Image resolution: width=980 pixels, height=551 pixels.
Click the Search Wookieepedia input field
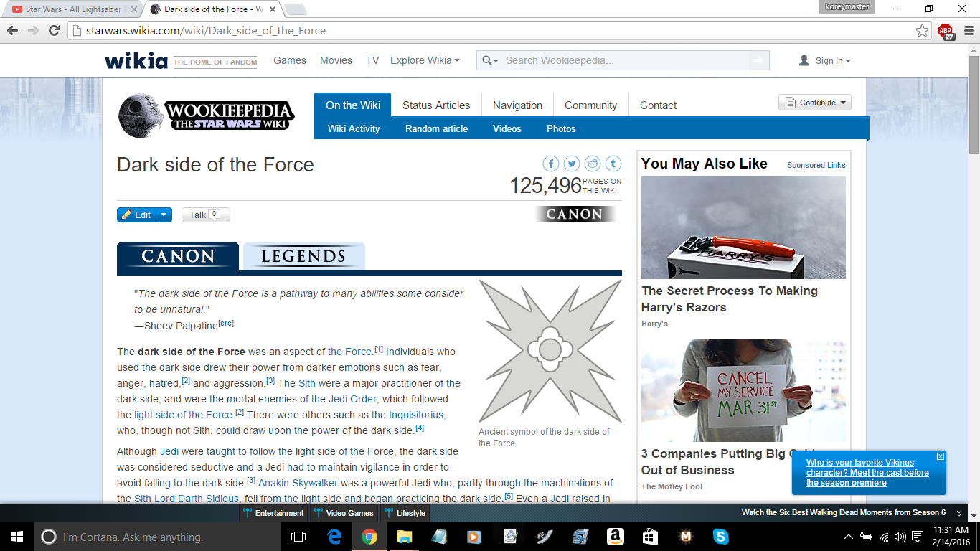[x=624, y=60]
